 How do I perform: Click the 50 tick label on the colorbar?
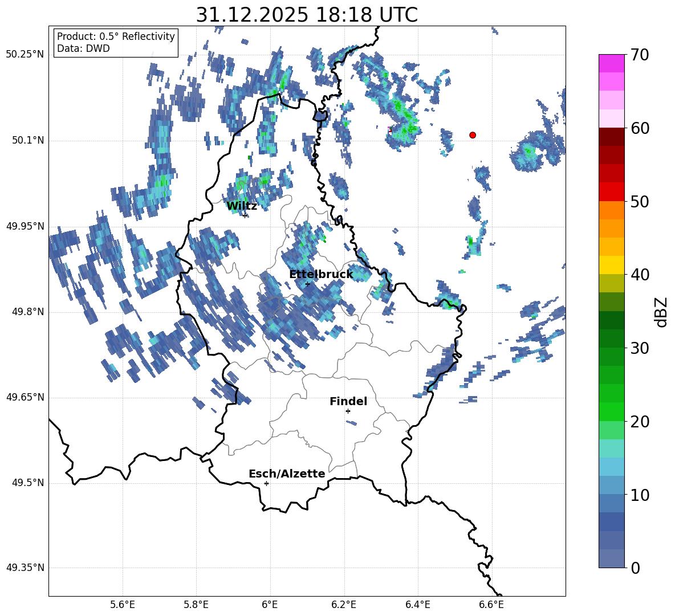tap(640, 202)
